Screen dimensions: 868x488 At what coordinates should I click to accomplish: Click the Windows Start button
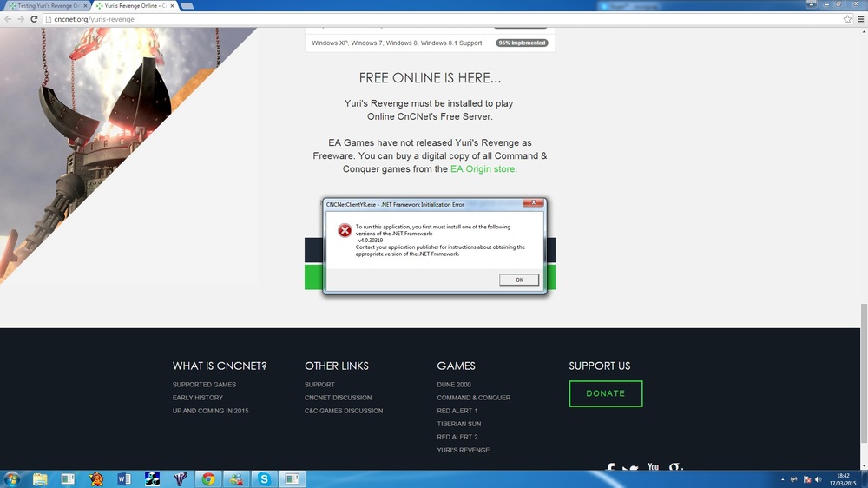click(x=12, y=478)
